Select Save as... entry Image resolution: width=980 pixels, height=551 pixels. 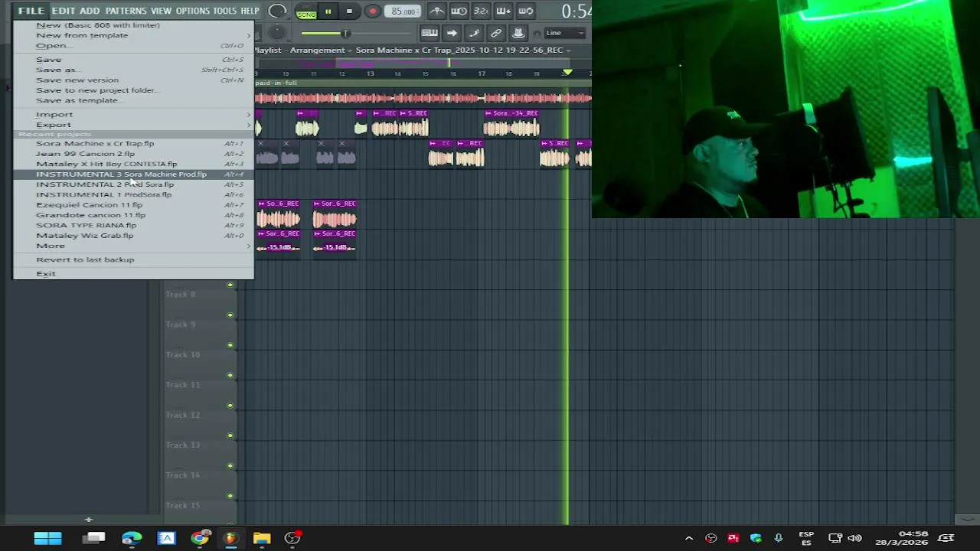[133, 70]
